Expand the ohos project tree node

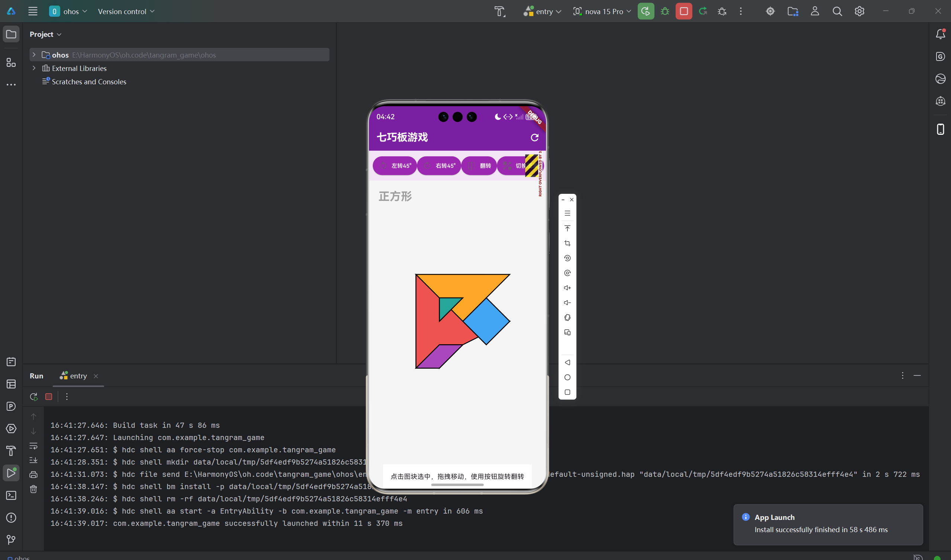(x=34, y=55)
